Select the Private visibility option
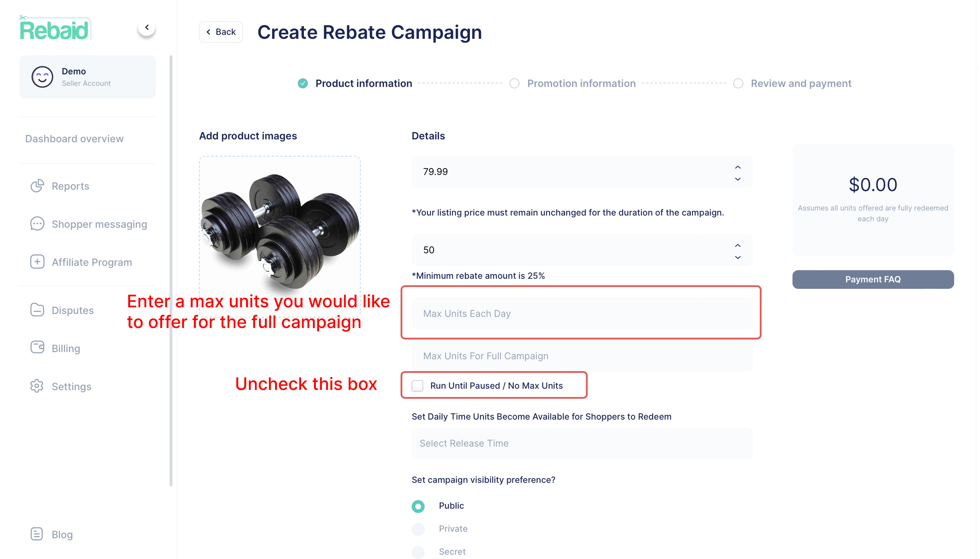Screen dimensions: 980x559 418,529
